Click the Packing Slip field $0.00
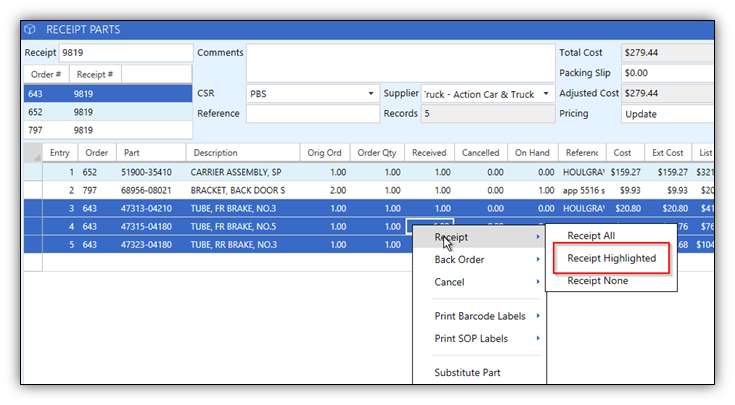The width and height of the screenshot is (735, 405). click(667, 73)
